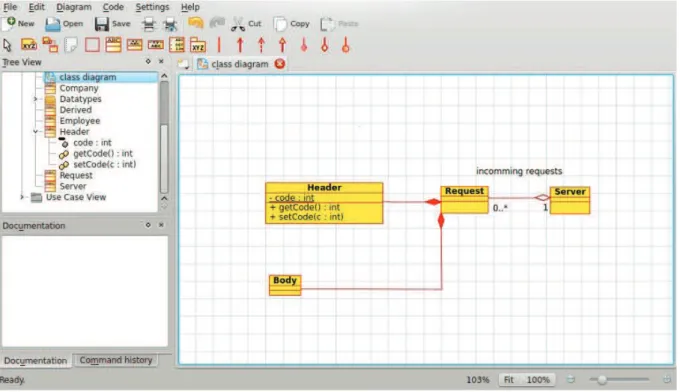Screen dimensions: 680x392
Task: Open the Help menu
Action: click(x=190, y=7)
